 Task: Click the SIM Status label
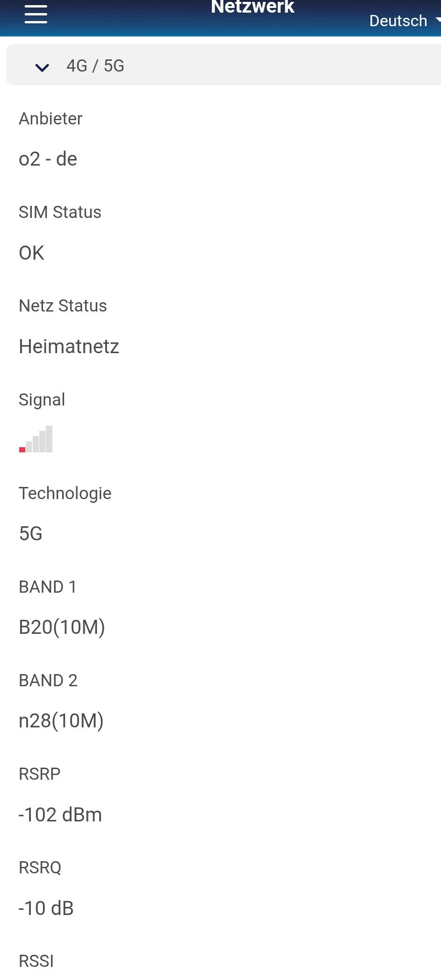point(60,212)
